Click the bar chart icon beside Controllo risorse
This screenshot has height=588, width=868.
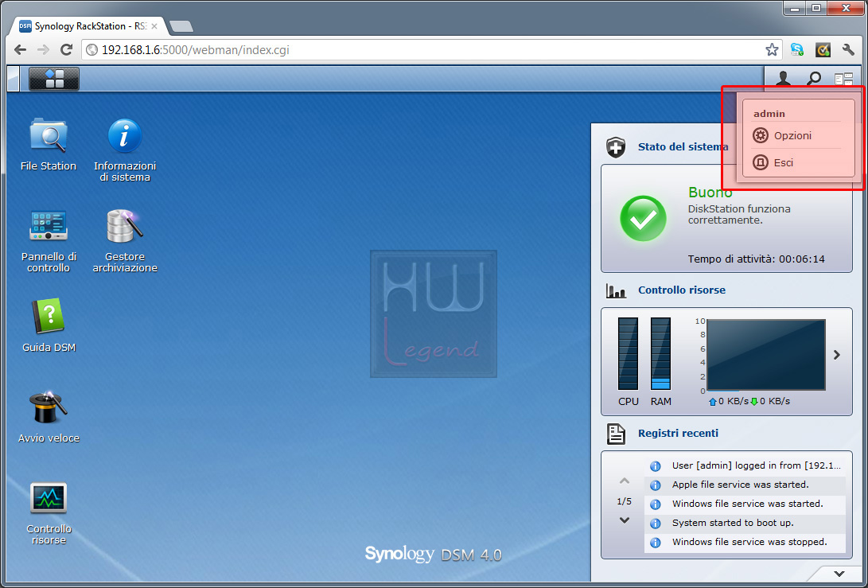(616, 290)
